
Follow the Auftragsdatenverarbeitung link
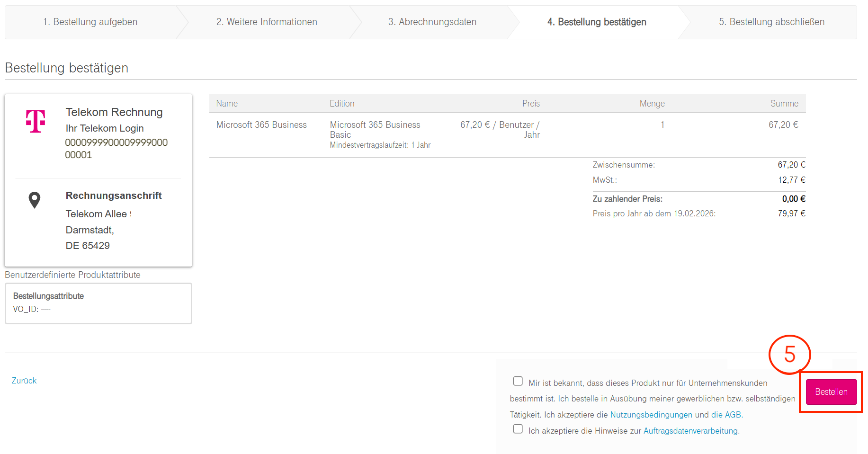[x=691, y=431]
